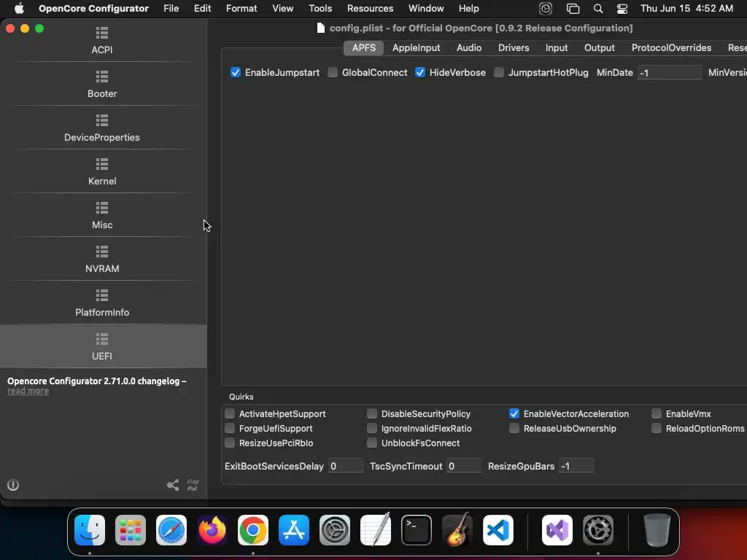Image resolution: width=747 pixels, height=560 pixels.
Task: Check the ActivateHpetSupport quirk
Action: (x=230, y=413)
